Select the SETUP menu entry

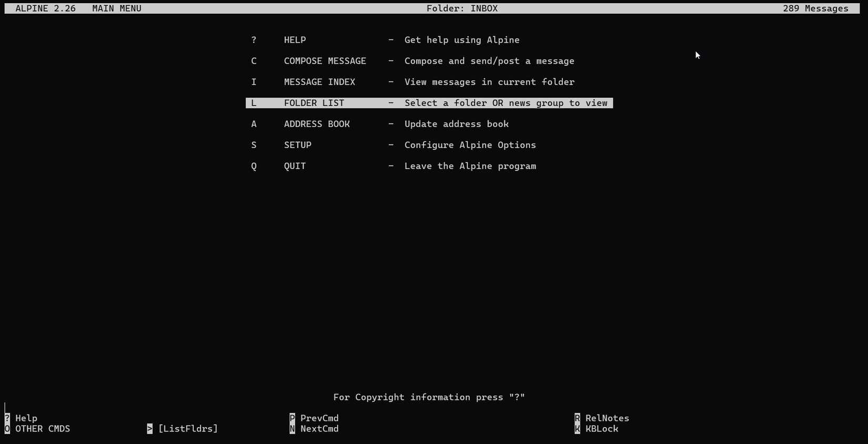pyautogui.click(x=298, y=145)
